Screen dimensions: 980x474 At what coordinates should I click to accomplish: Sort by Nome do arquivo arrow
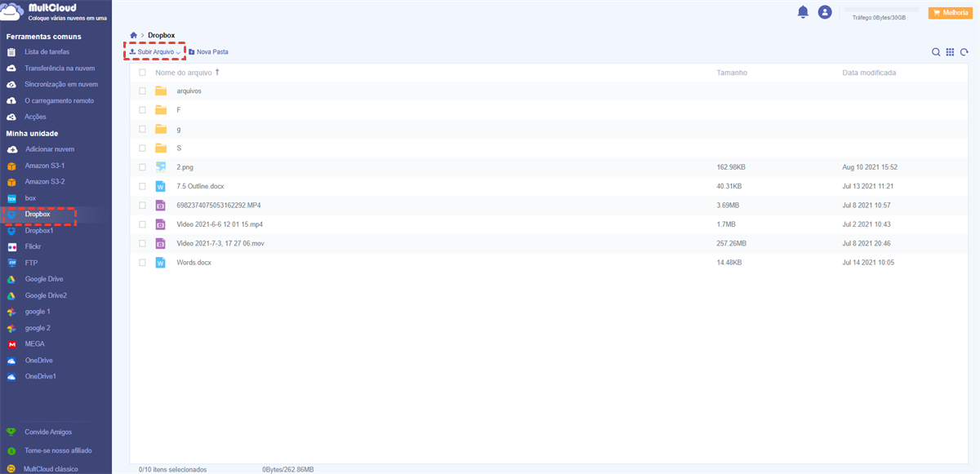pos(216,73)
